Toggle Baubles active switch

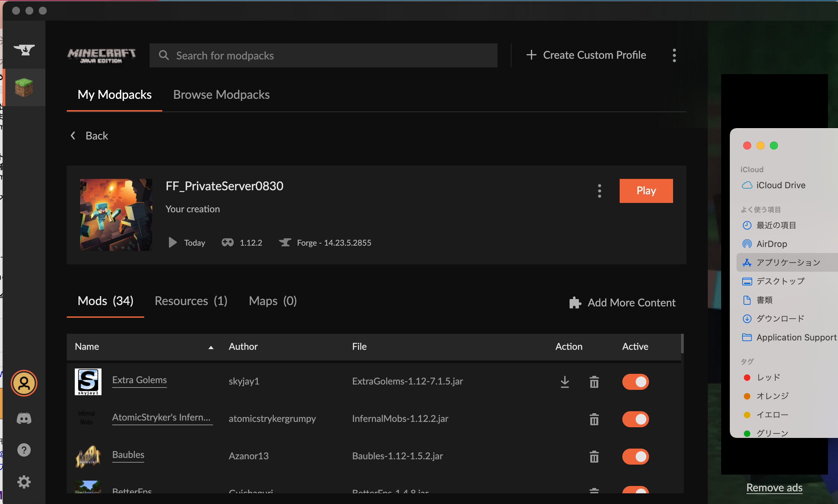click(x=636, y=457)
